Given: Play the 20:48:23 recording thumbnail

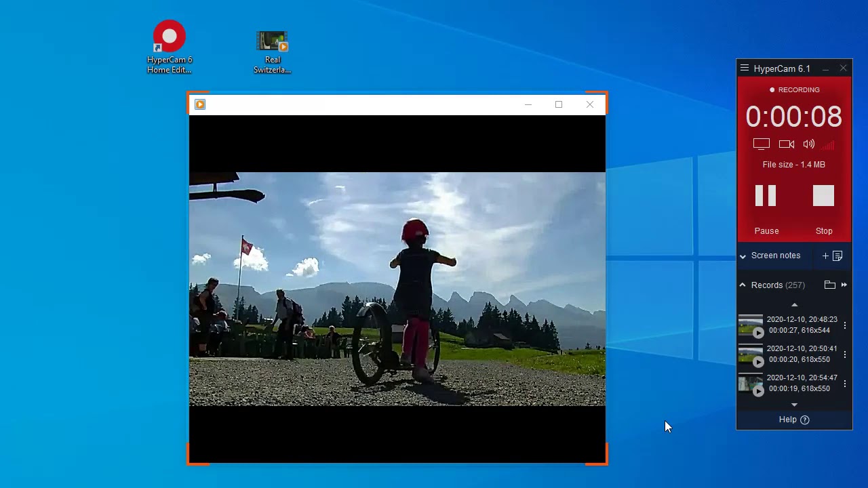Looking at the screenshot, I should click(x=751, y=325).
